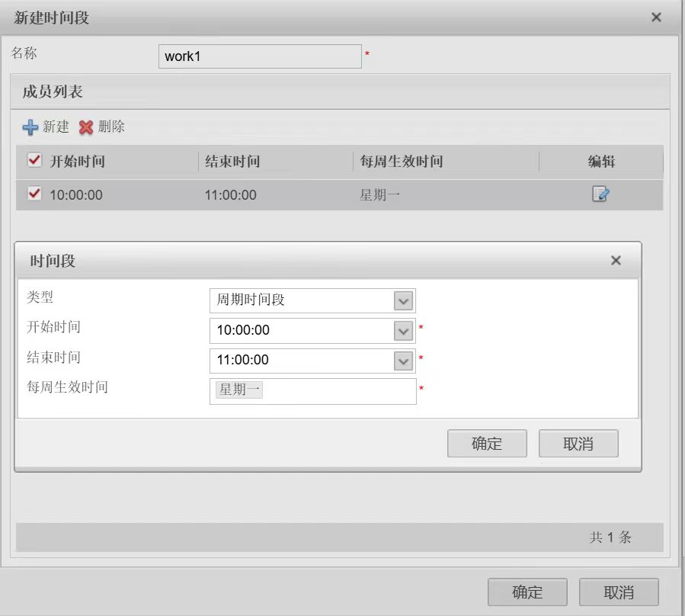
Task: Sort by 开始时间 column header
Action: (77, 162)
